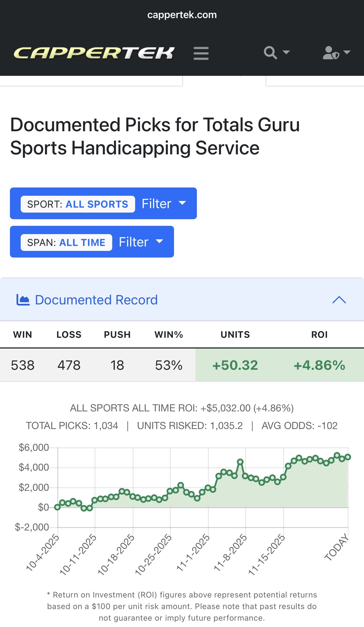
Task: Open the hamburger navigation menu
Action: point(201,53)
